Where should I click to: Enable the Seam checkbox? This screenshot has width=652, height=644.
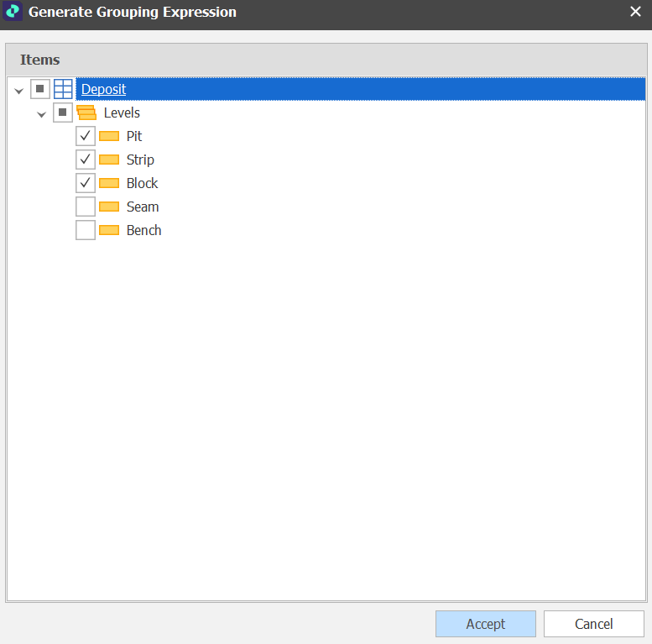86,207
